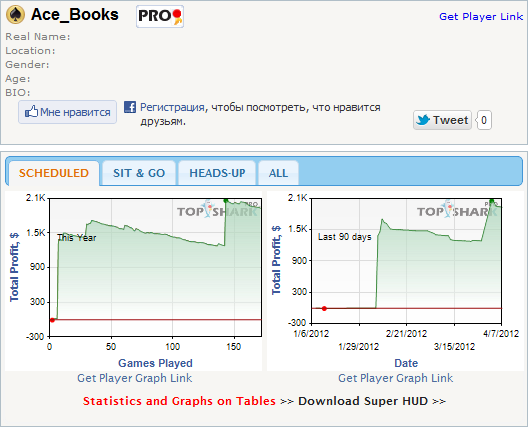
Task: Click the PRO badge icon
Action: [160, 17]
